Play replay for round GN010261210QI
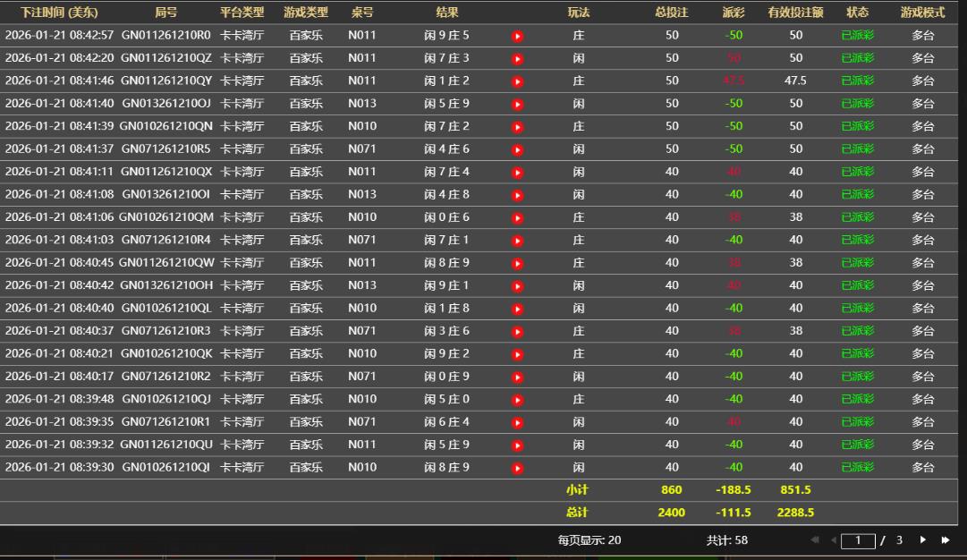967x560 pixels. [x=517, y=468]
